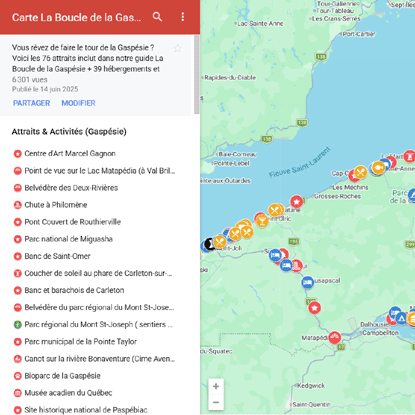Click green icon beside Parc régional du Mont St-Joseph
This screenshot has width=415, height=415.
(17, 324)
